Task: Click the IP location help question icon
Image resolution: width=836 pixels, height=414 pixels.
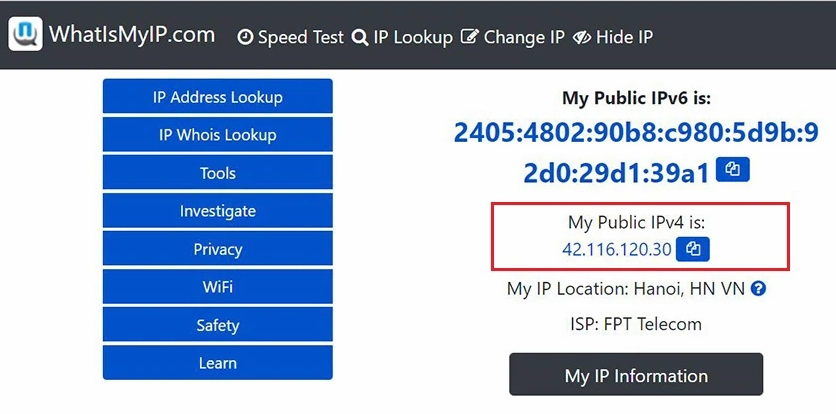Action: coord(758,289)
